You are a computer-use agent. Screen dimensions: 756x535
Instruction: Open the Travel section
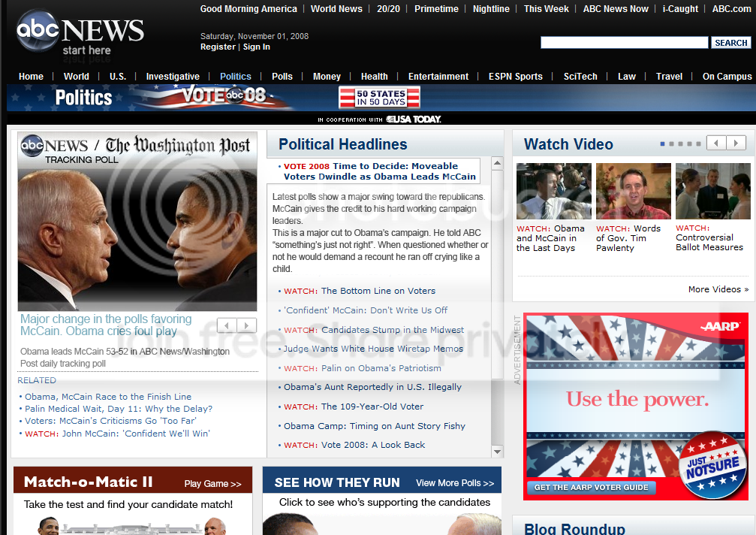[x=669, y=76]
